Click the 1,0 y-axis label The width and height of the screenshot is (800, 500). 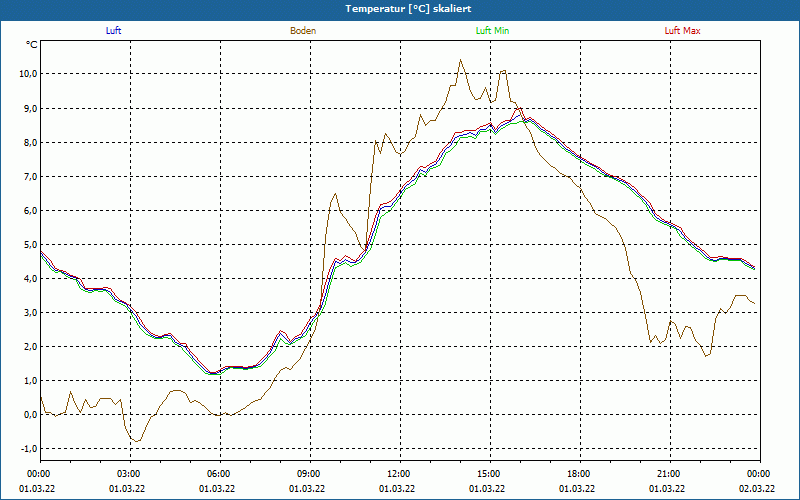(30, 381)
